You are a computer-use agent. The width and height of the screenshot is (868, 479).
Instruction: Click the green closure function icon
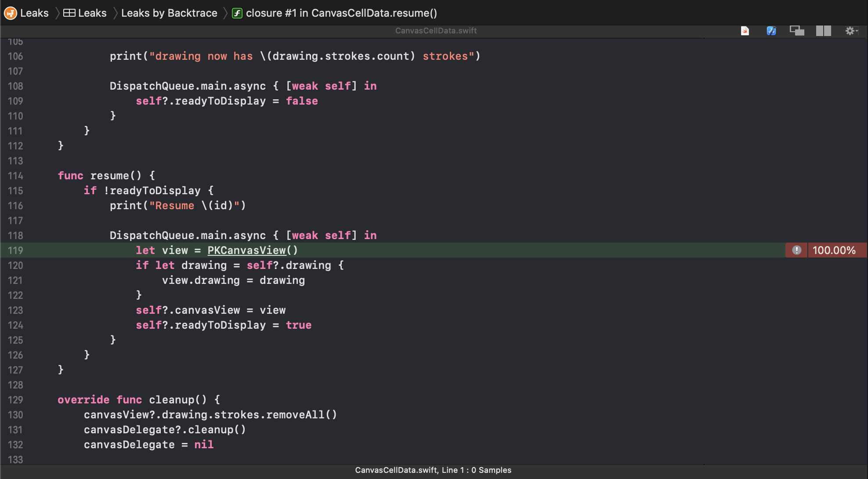237,13
